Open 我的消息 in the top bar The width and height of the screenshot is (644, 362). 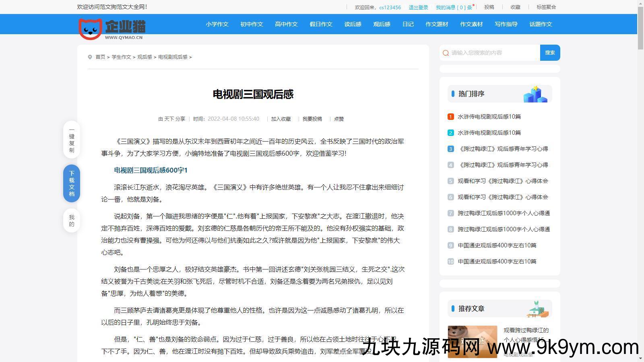pos(454,7)
